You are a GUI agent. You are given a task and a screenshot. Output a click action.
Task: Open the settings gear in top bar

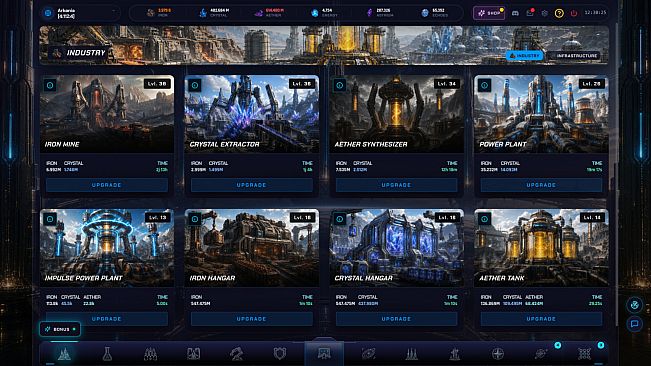click(x=545, y=13)
